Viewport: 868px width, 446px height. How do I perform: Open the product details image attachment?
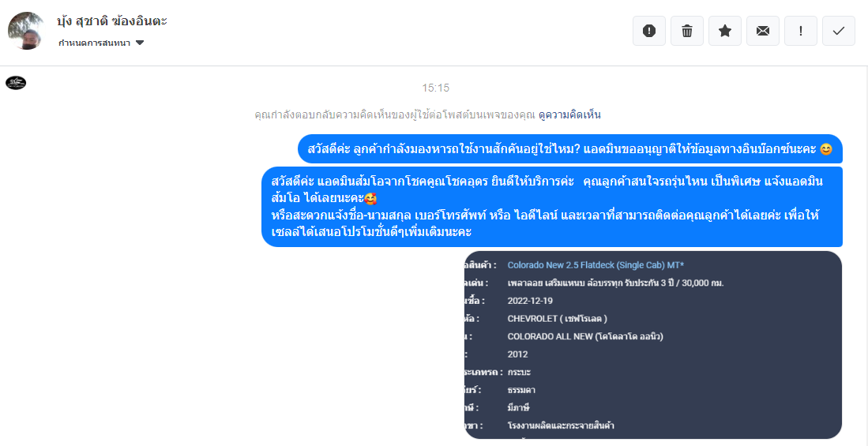tap(652, 345)
